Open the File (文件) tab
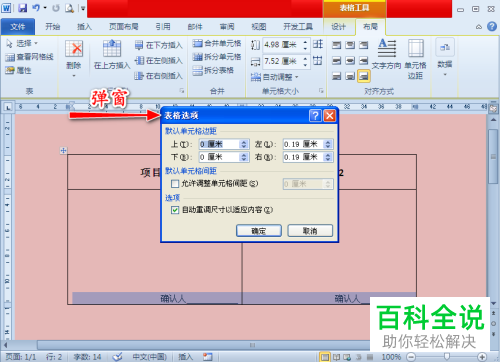Screen dimensions: 500x362 (x=18, y=27)
